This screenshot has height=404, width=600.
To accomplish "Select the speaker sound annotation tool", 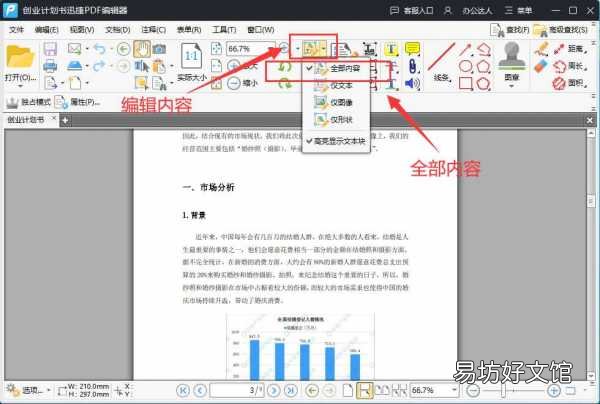I will pos(412,83).
